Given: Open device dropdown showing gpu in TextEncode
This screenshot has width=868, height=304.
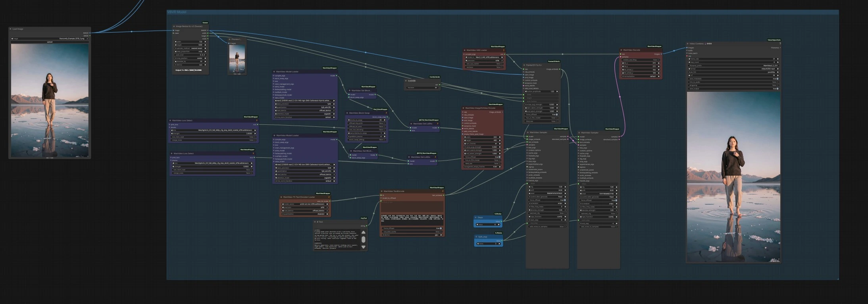Looking at the screenshot, I should click(412, 235).
